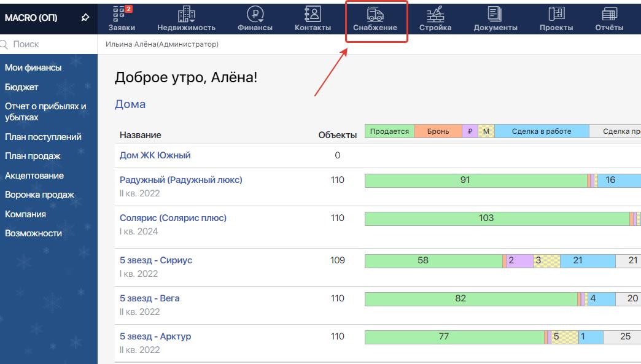Open the 5 звезд - Сириус link
Screen dimensions: 641x364
(x=155, y=260)
